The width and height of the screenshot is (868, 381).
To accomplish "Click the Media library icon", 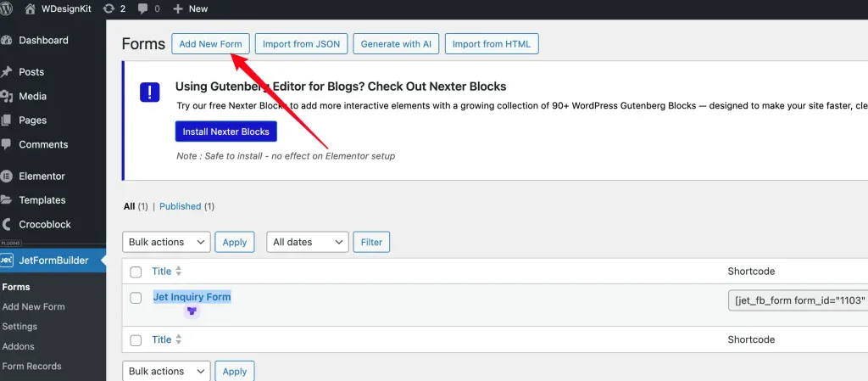I will pos(6,97).
